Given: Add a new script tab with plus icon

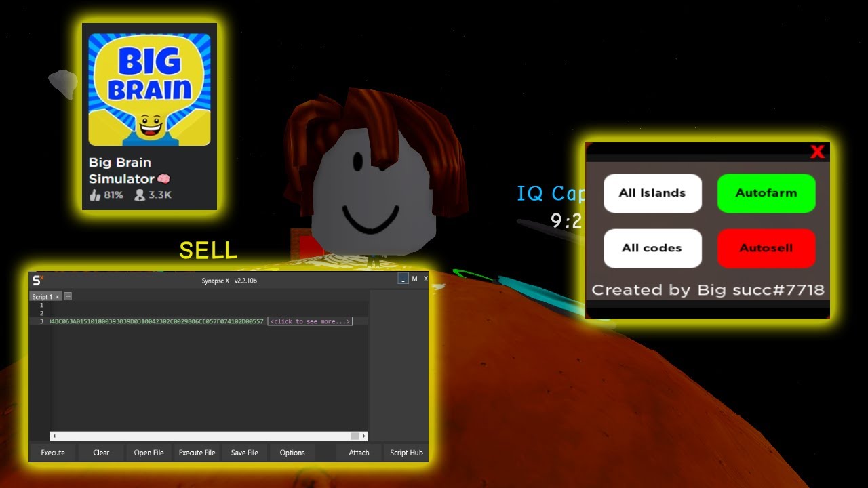Looking at the screenshot, I should (x=68, y=296).
